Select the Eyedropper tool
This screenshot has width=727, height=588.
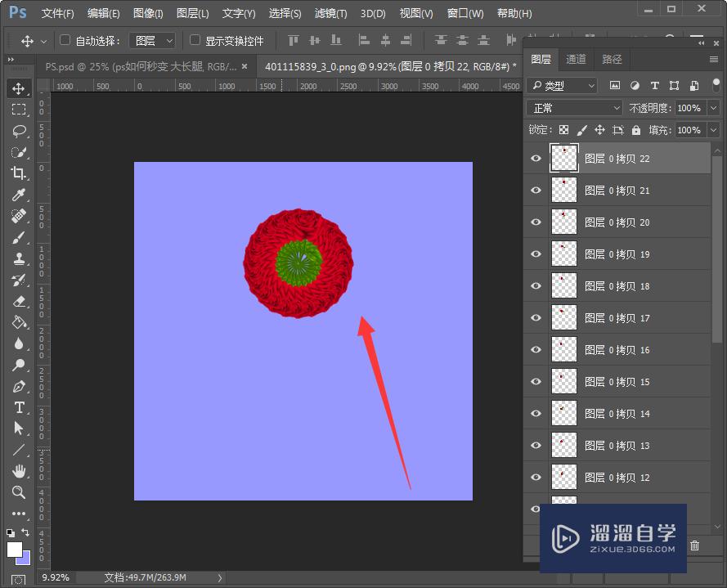point(18,195)
